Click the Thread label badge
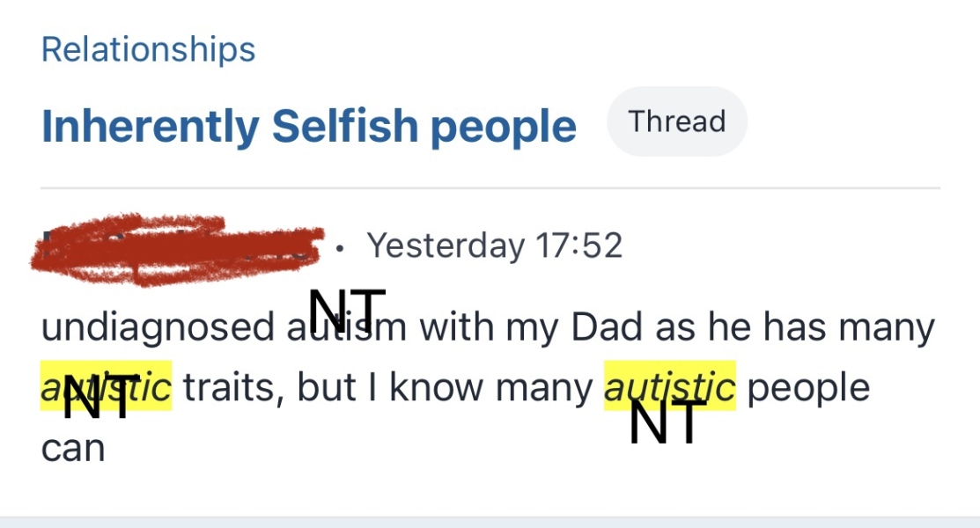Image resolution: width=980 pixels, height=528 pixels. pos(677,121)
